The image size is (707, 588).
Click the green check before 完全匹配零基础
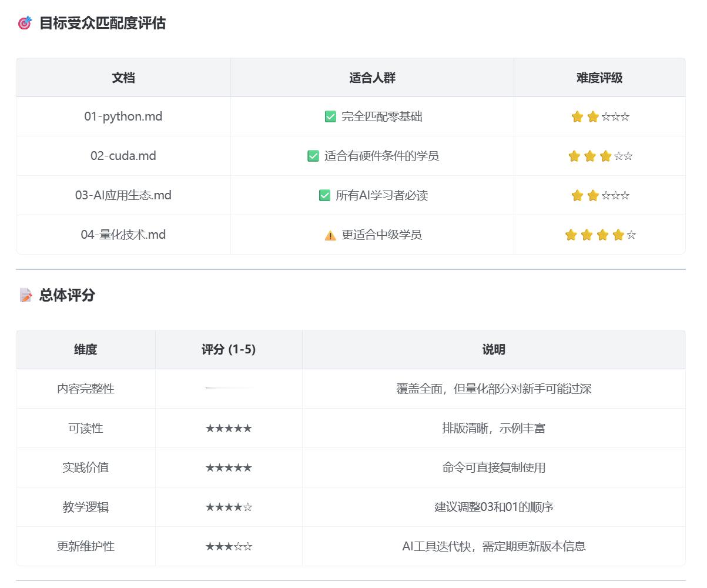[330, 116]
